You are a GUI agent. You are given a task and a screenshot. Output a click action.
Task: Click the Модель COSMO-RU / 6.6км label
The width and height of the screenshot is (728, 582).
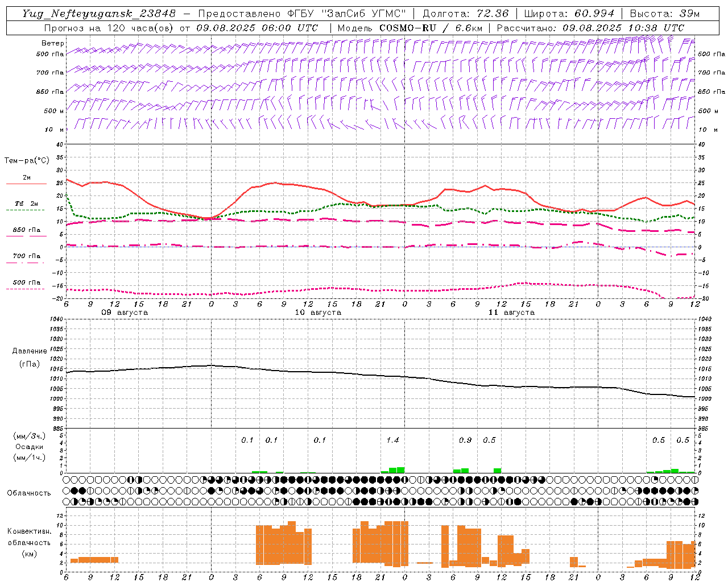click(410, 28)
